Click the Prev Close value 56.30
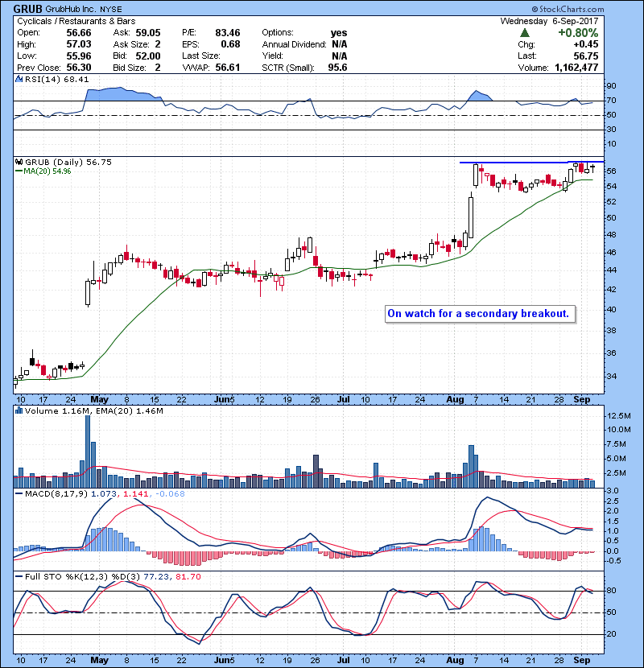This screenshot has height=668, width=644. pyautogui.click(x=79, y=68)
